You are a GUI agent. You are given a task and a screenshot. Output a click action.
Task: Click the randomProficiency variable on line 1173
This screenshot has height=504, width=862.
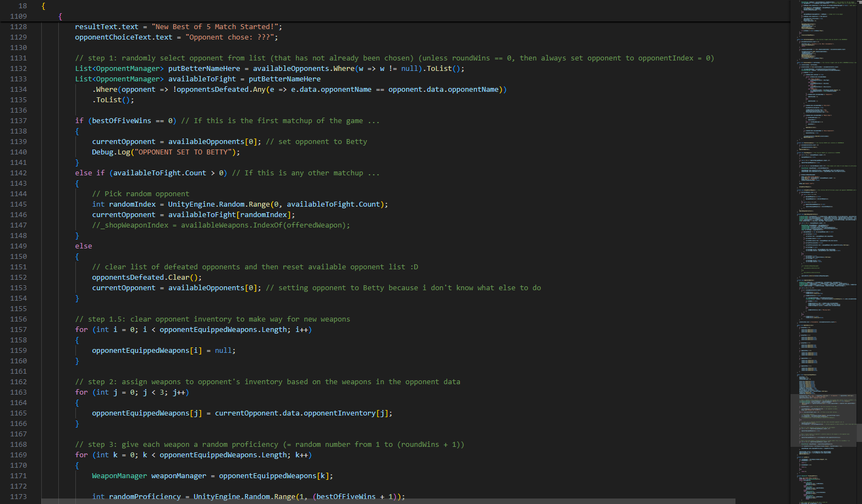[x=145, y=497]
